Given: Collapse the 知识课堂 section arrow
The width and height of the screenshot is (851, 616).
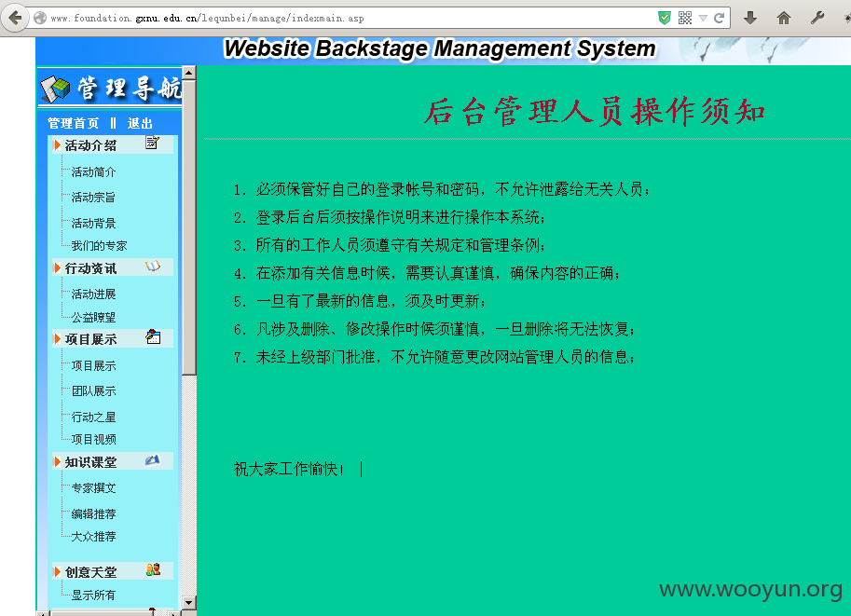Looking at the screenshot, I should (57, 462).
